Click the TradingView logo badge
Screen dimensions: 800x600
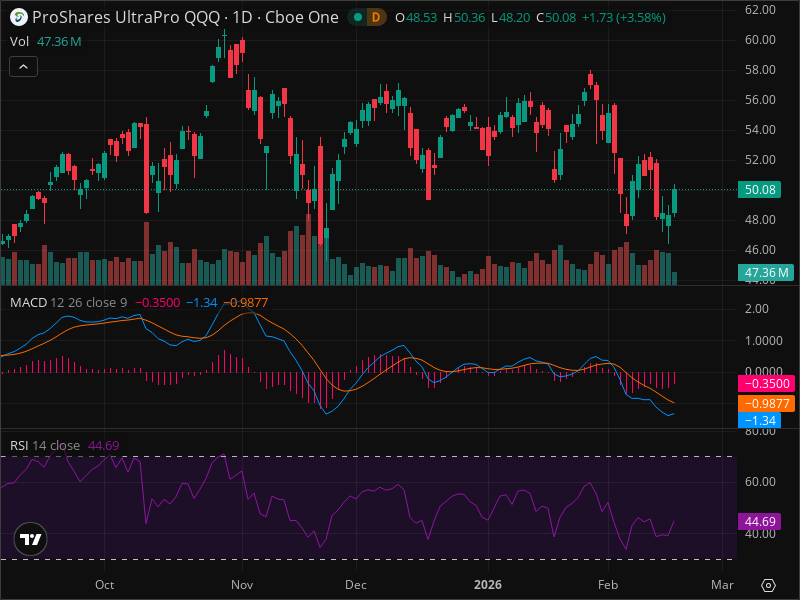pyautogui.click(x=31, y=539)
